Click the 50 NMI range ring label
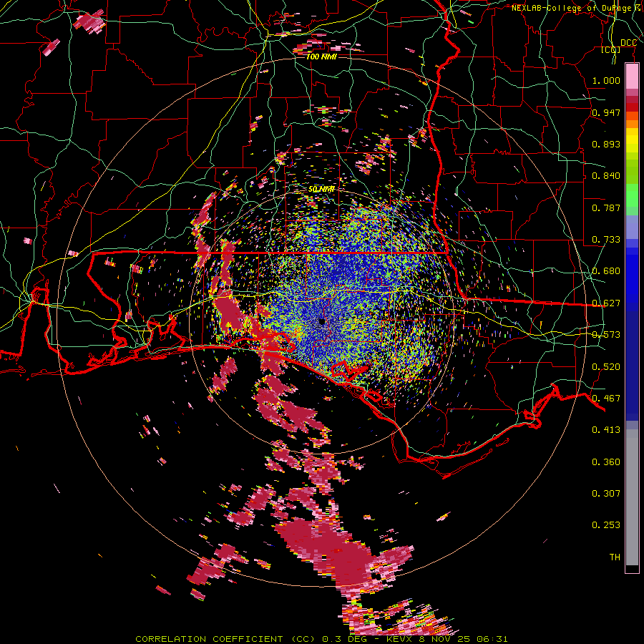Viewport: 644px width, 644px height. [x=321, y=189]
